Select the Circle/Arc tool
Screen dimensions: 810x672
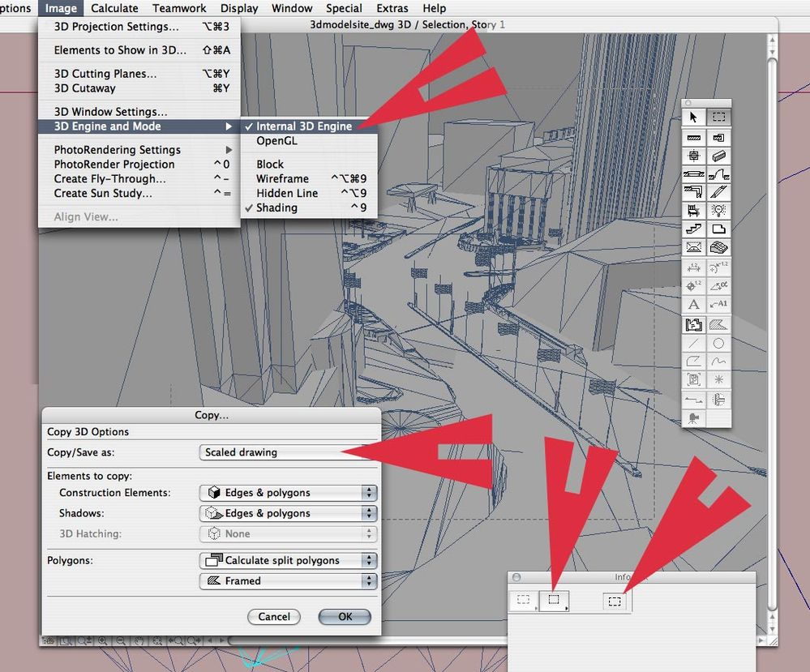click(718, 344)
